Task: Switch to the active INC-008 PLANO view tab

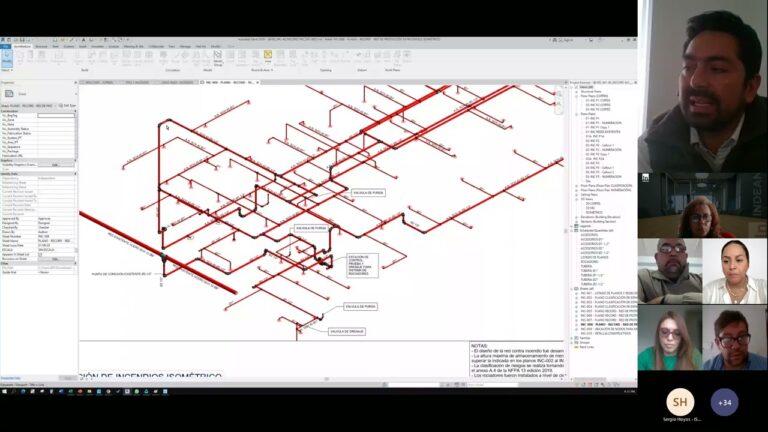Action: (x=230, y=82)
